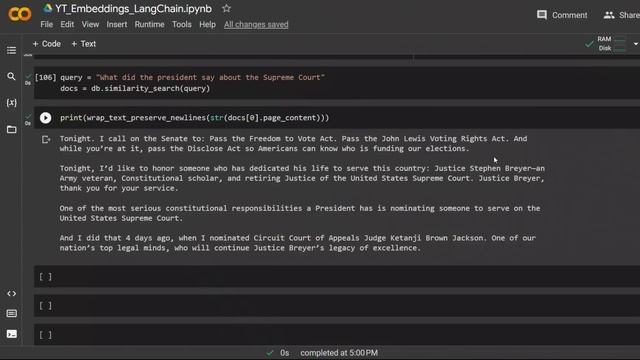Expand the runtime connection dropdown arrow

click(x=636, y=44)
